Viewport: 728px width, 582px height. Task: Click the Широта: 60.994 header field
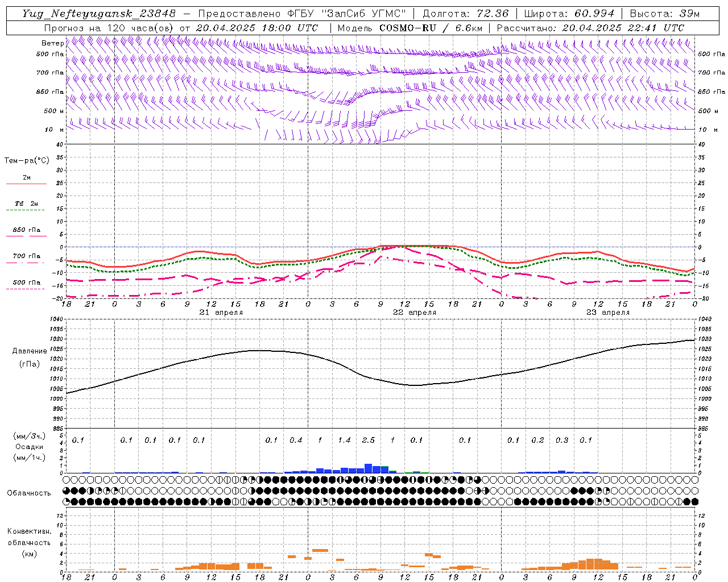(x=569, y=14)
